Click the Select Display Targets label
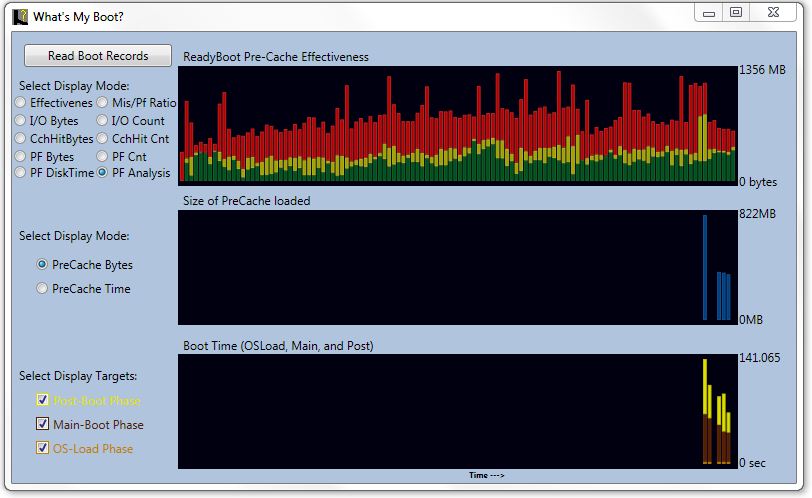Screen dimensions: 812x498 [78, 376]
